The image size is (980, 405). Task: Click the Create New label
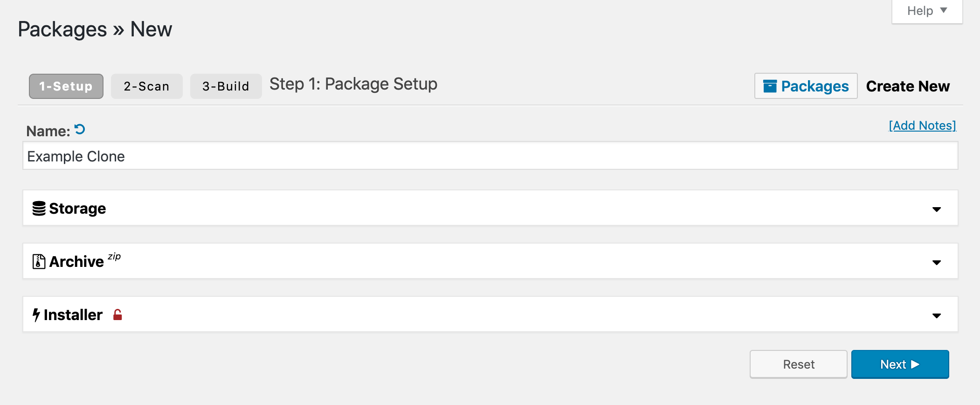tap(908, 86)
